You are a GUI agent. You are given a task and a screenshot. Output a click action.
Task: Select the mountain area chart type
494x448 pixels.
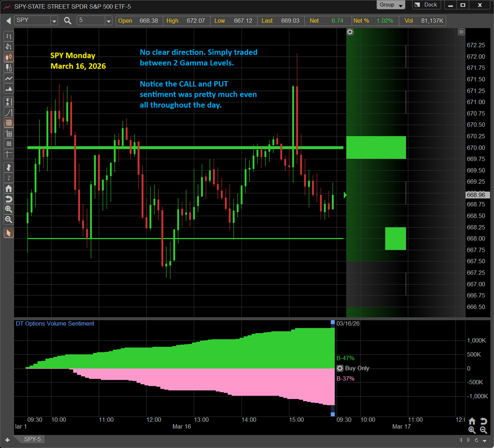[8, 88]
